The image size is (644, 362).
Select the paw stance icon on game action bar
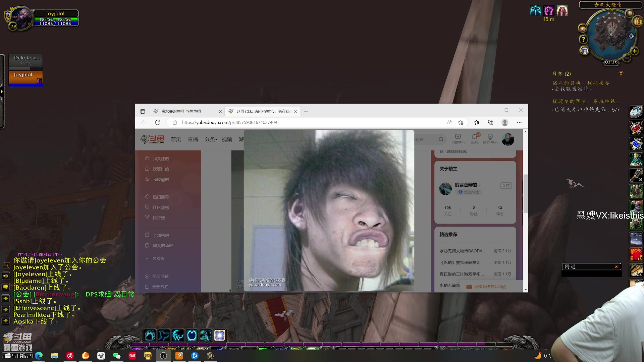(x=150, y=335)
